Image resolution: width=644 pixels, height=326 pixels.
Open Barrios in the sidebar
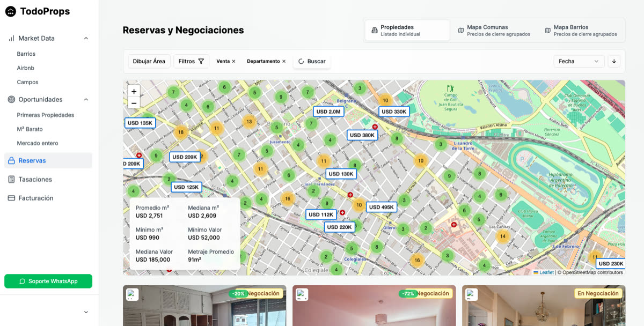26,54
